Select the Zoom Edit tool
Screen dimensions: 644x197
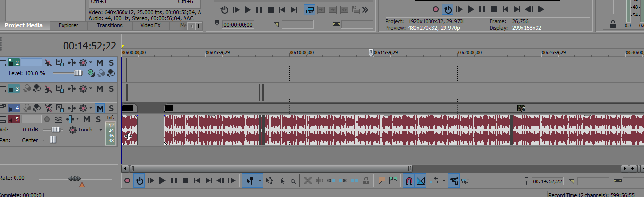pos(292,181)
